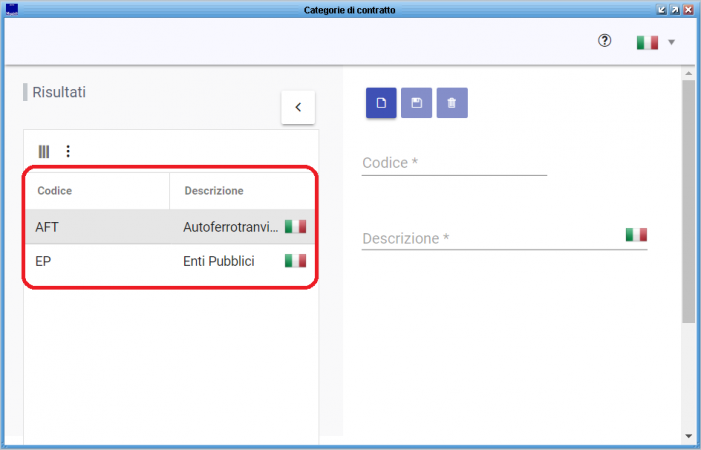Click the new document button
This screenshot has width=701, height=450.
(x=381, y=103)
